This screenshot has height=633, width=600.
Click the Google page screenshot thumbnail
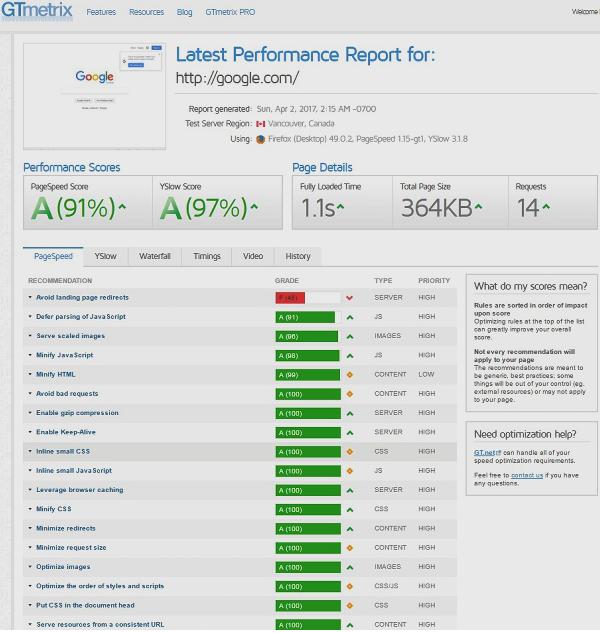(x=94, y=96)
